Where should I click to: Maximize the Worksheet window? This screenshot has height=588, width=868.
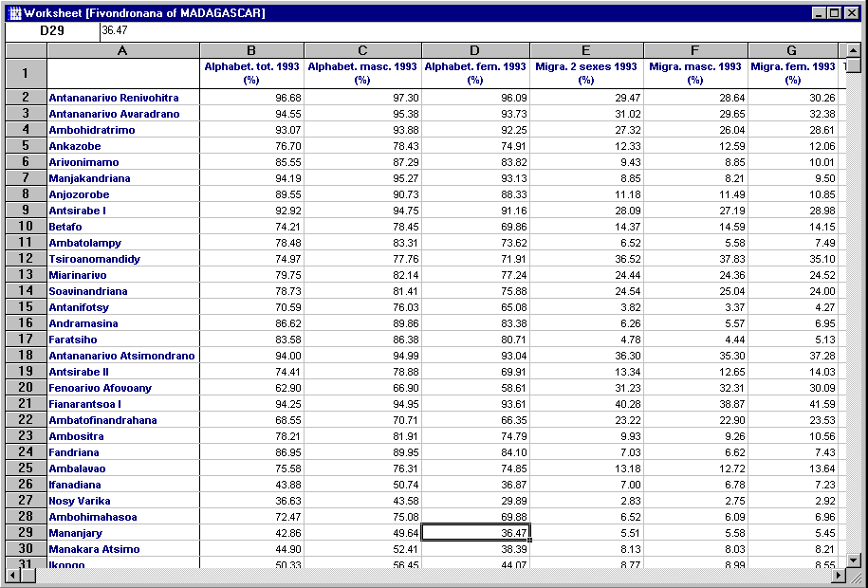click(x=834, y=12)
